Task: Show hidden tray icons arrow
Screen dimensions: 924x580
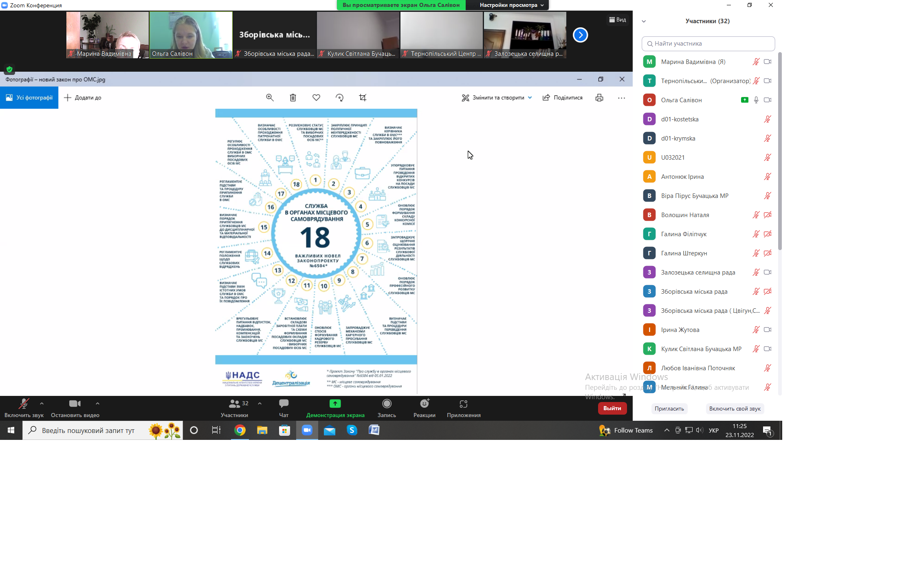Action: [667, 430]
